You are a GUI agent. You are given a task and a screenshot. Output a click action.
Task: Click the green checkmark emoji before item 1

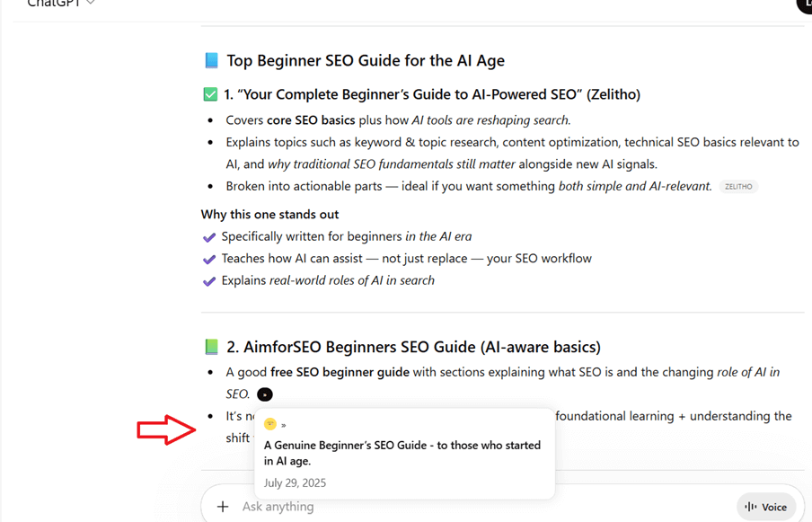[x=211, y=94]
